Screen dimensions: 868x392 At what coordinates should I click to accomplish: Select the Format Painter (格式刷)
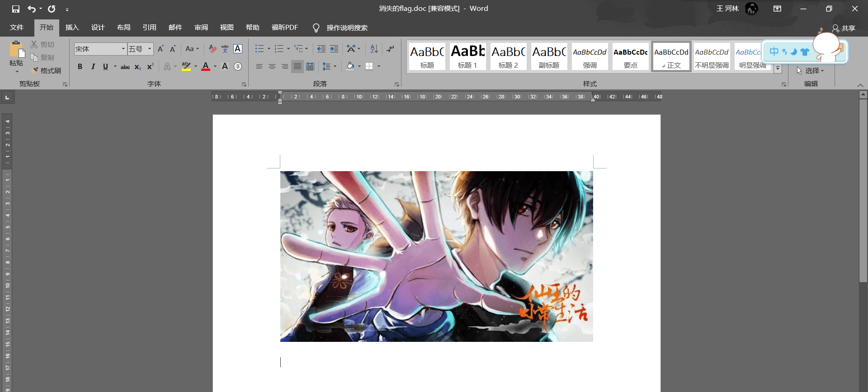[x=46, y=70]
